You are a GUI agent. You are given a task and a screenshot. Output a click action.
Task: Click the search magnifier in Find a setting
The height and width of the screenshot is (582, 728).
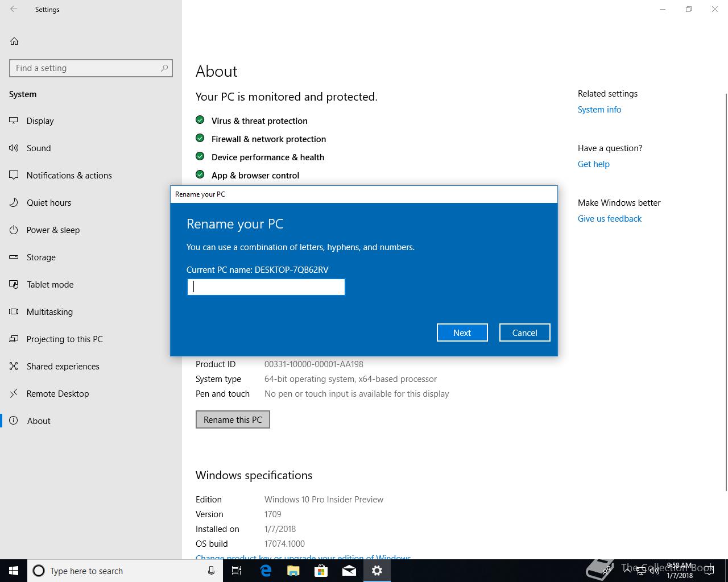164,68
